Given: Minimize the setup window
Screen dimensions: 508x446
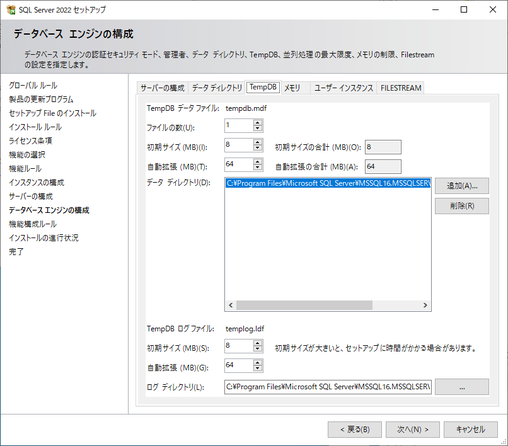Looking at the screenshot, I should click(435, 10).
